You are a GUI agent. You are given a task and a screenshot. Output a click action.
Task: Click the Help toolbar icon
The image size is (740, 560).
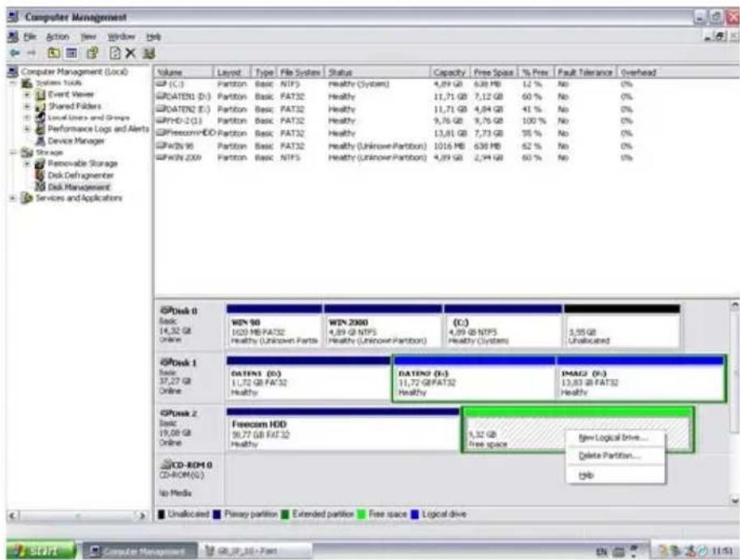pyautogui.click(x=148, y=53)
